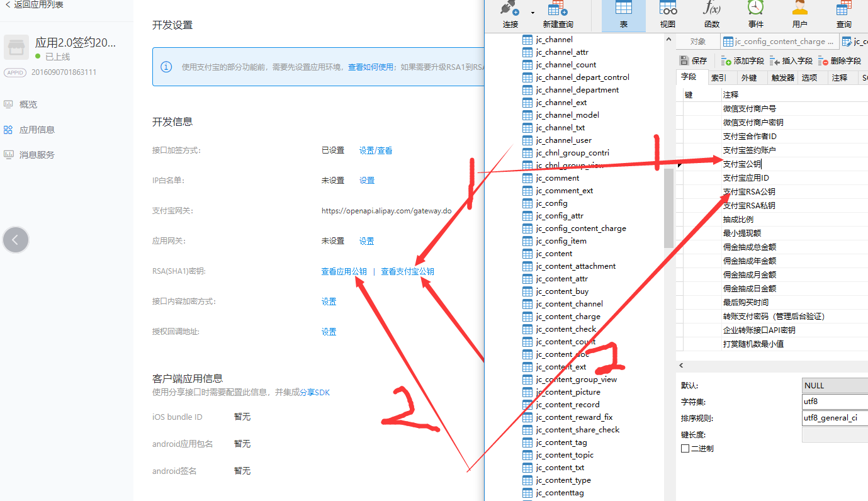
Task: Click the app store icon beside 应用2.0签约
Action: 16,47
